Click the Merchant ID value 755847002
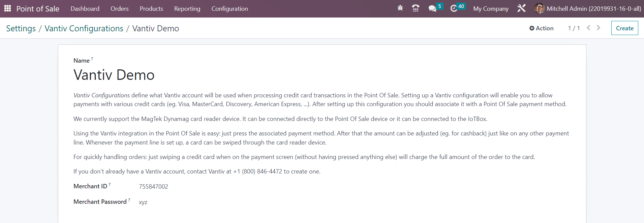644x223 pixels. click(153, 187)
